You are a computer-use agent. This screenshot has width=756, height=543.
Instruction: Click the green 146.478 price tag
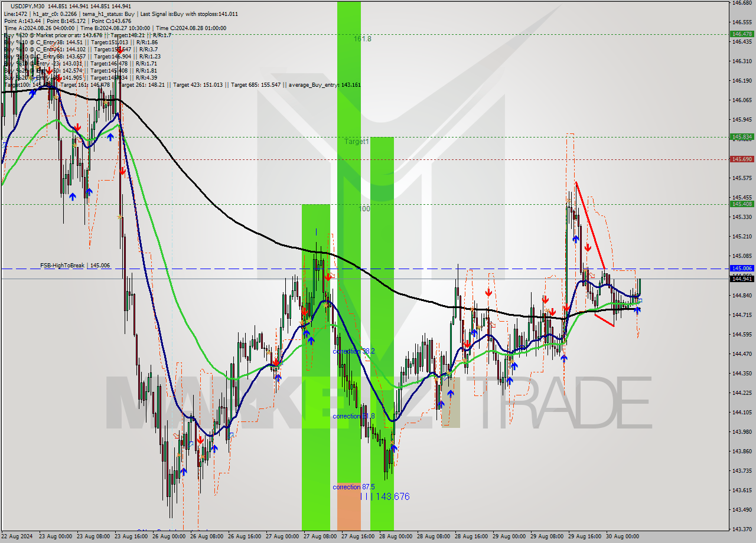[742, 34]
